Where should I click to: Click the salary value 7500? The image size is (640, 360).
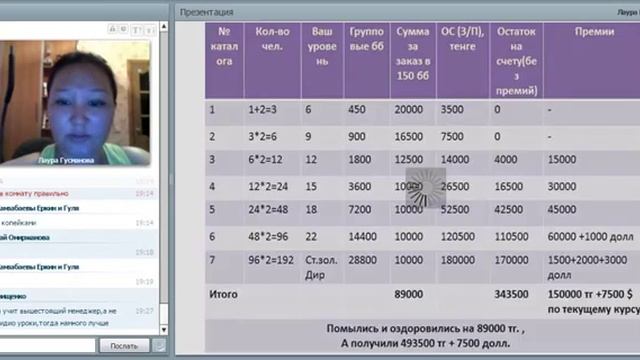click(x=452, y=136)
